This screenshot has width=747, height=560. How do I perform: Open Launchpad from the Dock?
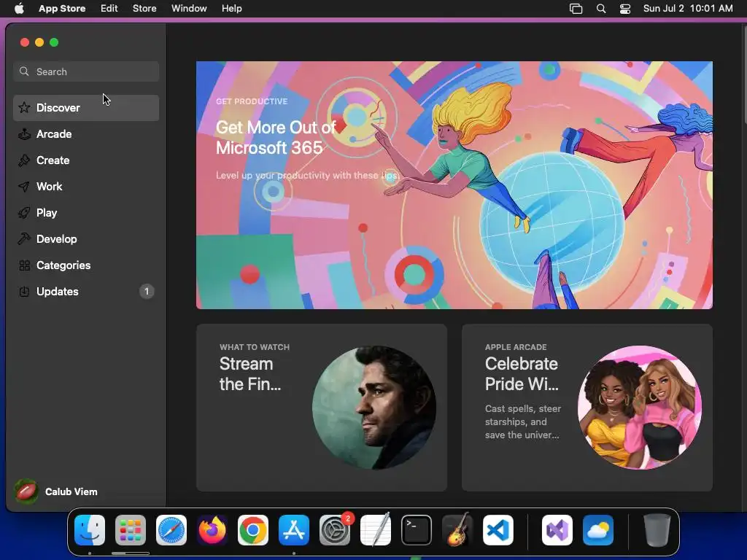pos(131,530)
